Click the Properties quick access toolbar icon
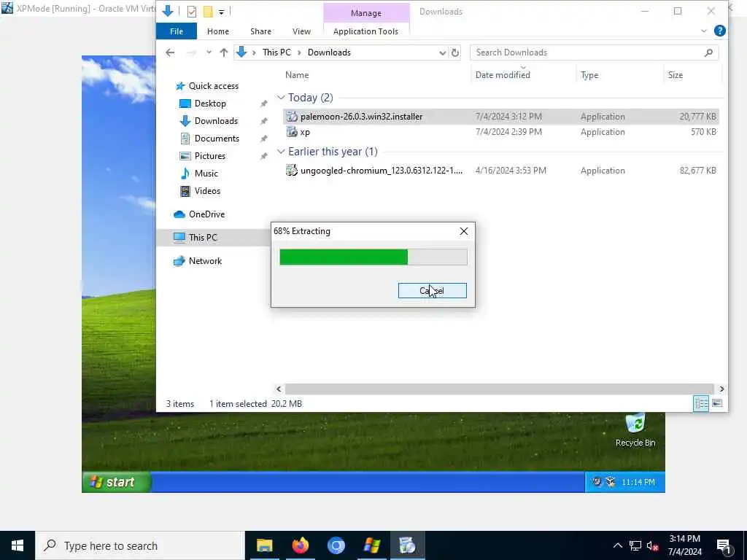Viewport: 747px width, 560px height. click(x=192, y=12)
